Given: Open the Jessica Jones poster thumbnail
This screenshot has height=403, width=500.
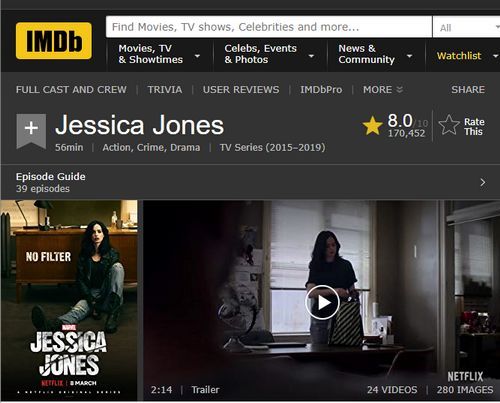Looking at the screenshot, I should pos(69,300).
